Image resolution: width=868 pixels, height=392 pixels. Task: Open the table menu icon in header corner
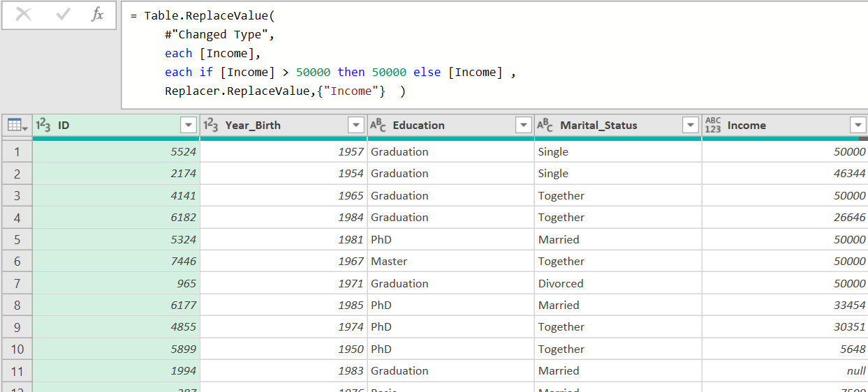pos(17,126)
